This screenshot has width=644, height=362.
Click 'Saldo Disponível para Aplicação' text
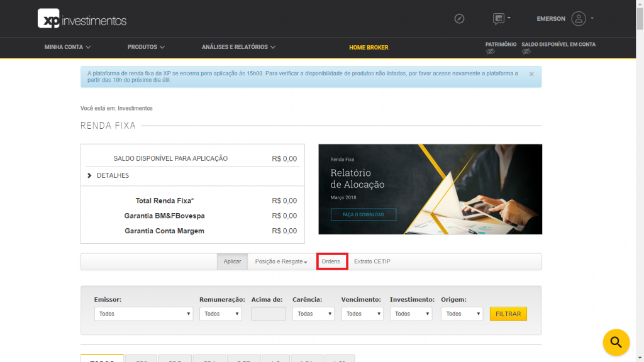point(170,158)
